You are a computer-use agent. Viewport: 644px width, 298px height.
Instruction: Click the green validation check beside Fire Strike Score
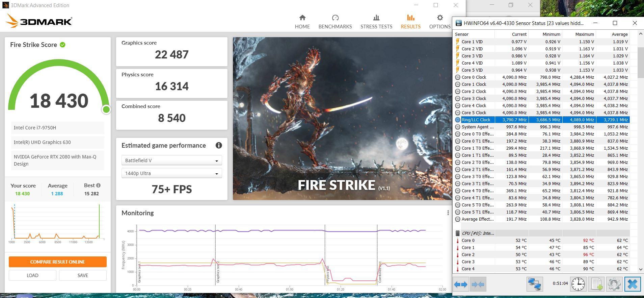point(63,45)
